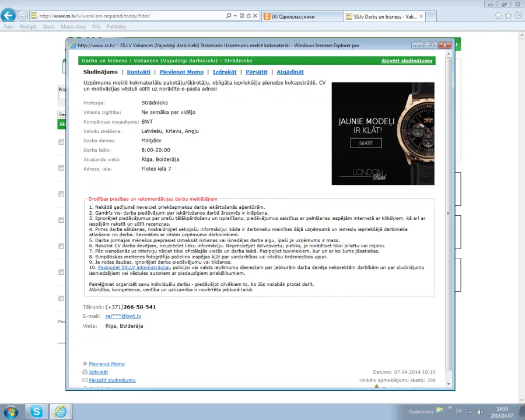Click Pievienot Memo in the top navigation row

(181, 72)
